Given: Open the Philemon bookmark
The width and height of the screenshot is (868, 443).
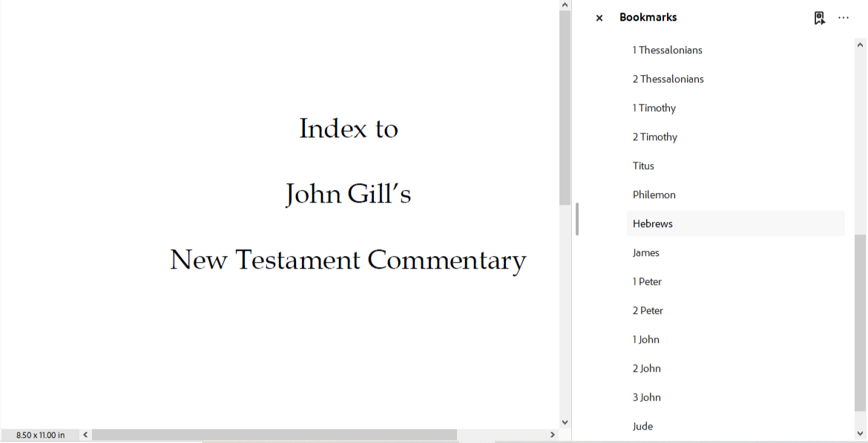Looking at the screenshot, I should (654, 195).
